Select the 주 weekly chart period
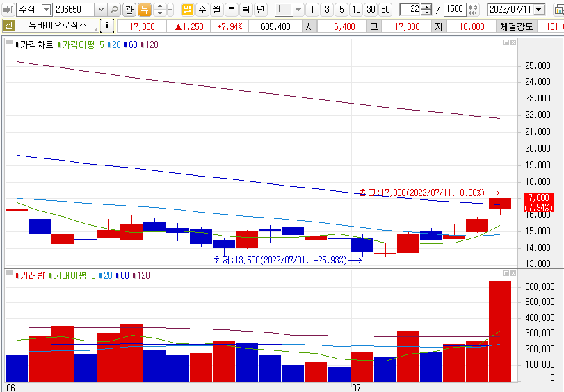The width and height of the screenshot is (564, 392). click(x=202, y=10)
